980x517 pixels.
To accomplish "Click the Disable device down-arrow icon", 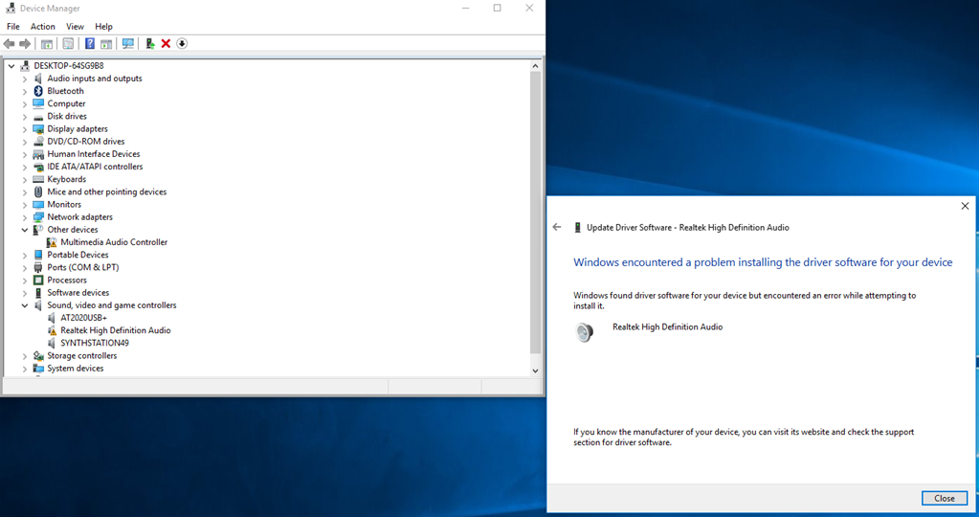I will point(182,44).
